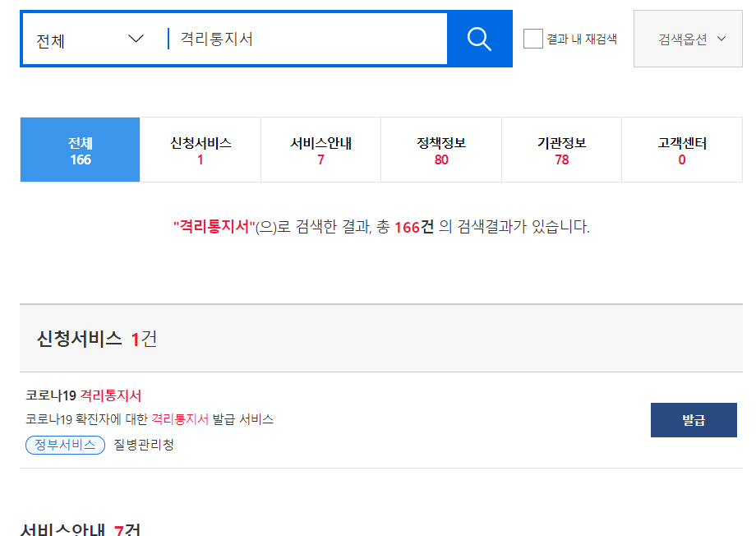Click inside the search input field

304,38
